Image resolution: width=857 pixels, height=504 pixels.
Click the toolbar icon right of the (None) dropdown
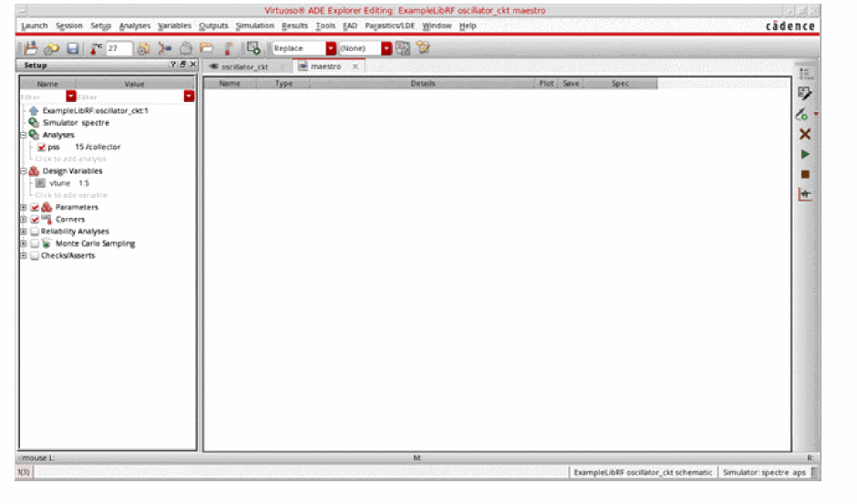[x=402, y=48]
